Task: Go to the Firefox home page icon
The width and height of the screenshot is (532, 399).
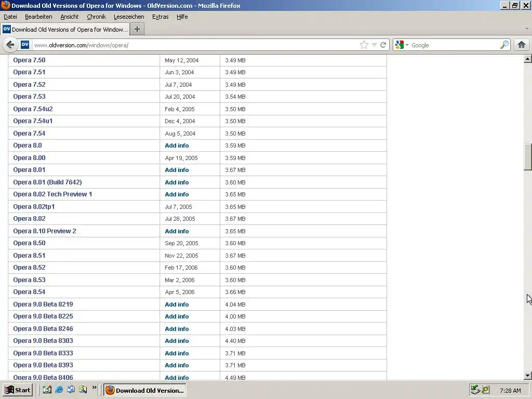Action: point(522,45)
